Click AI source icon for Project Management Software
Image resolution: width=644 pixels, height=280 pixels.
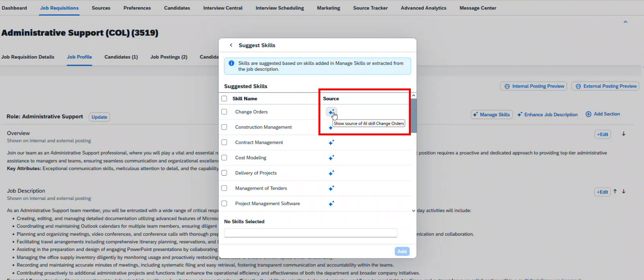click(x=331, y=204)
